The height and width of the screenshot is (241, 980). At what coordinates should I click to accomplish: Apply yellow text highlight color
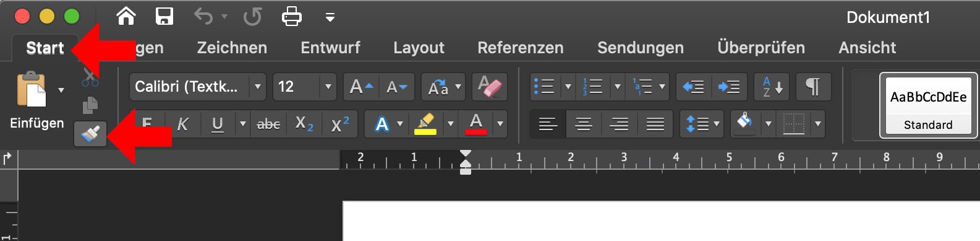pos(425,124)
